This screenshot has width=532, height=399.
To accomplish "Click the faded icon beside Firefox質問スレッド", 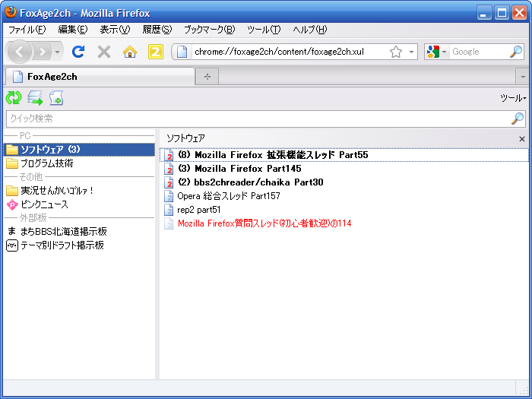I will click(x=169, y=223).
